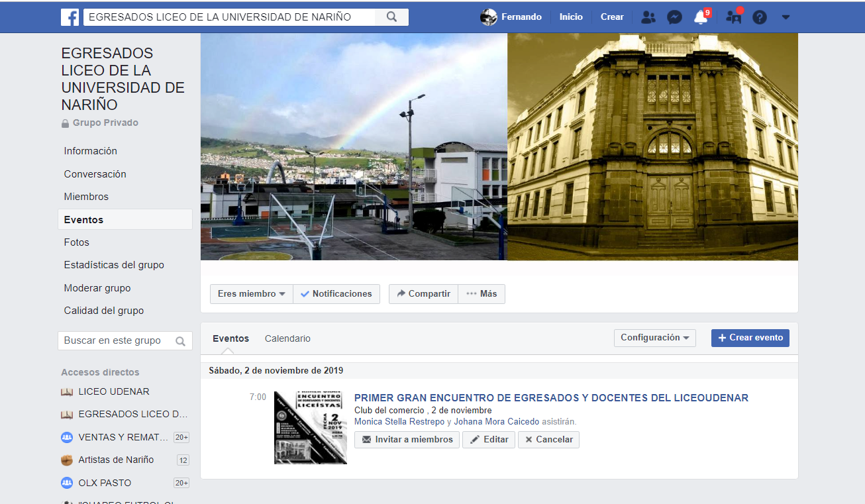Click the 'OLX PASTO' shortcut text

click(x=105, y=483)
